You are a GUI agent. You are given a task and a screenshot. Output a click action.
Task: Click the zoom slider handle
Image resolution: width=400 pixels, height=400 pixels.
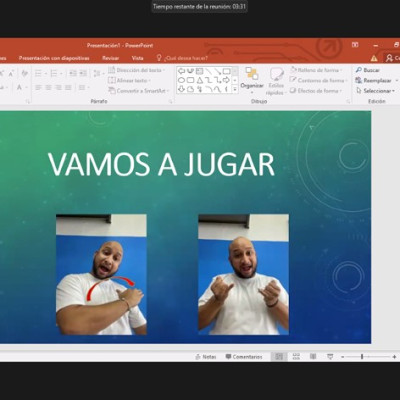click(362, 357)
